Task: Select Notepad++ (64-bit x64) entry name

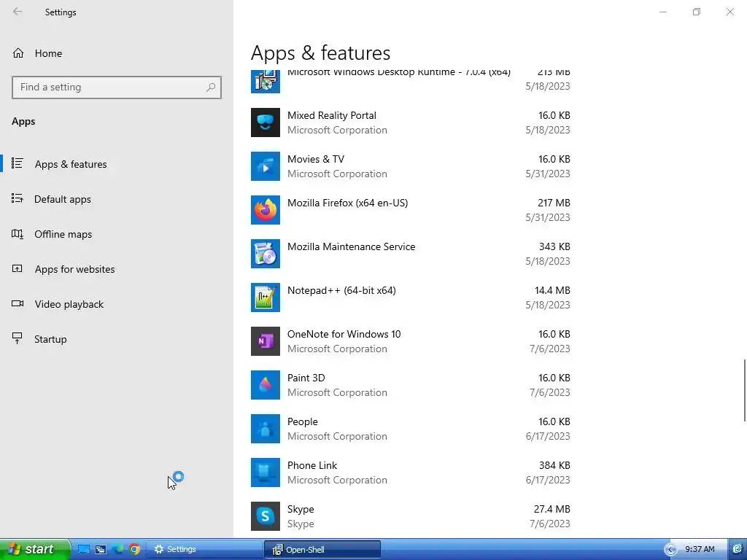Action: pyautogui.click(x=341, y=290)
